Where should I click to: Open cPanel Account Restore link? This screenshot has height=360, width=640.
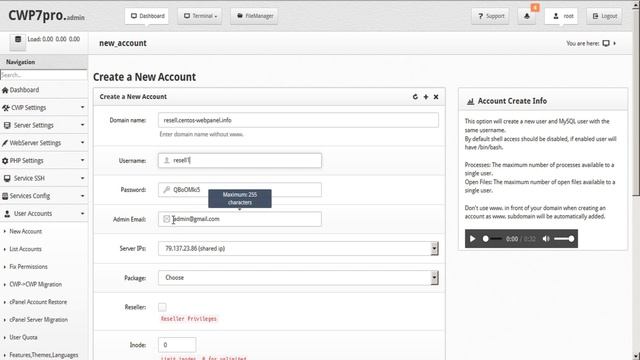pyautogui.click(x=38, y=302)
